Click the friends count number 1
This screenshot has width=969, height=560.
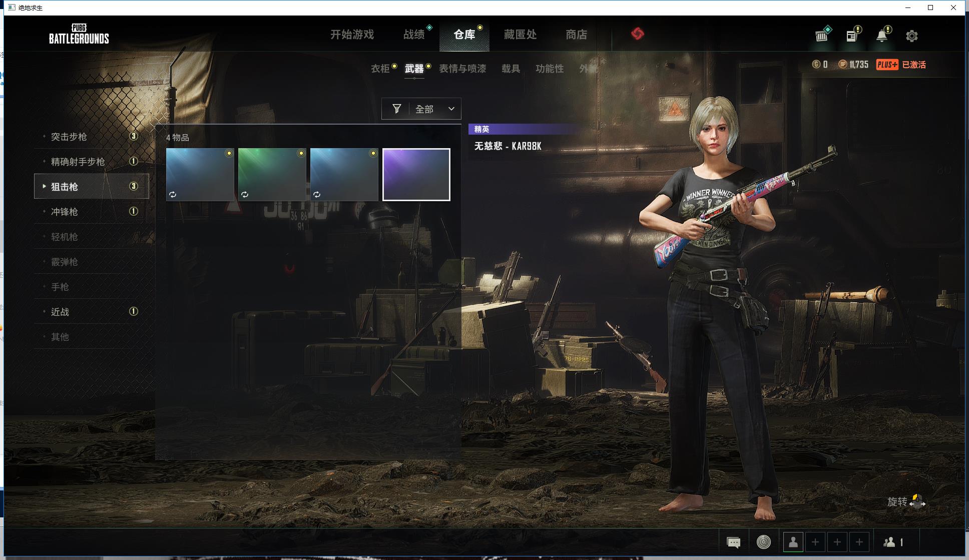pyautogui.click(x=901, y=542)
